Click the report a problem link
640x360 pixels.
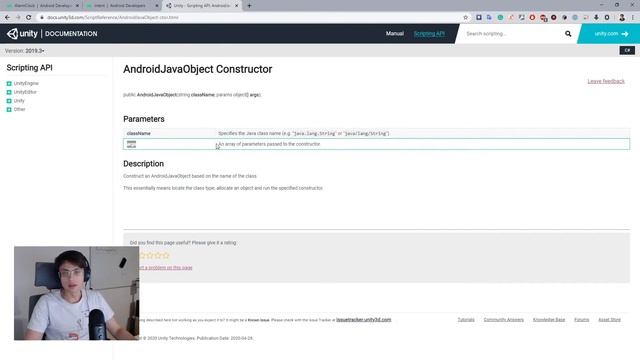click(x=166, y=268)
